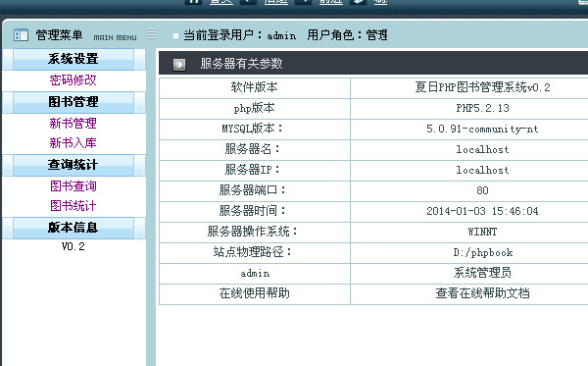This screenshot has width=588, height=366.
Task: Toggle the 版本信息 menu section
Action: 73,228
